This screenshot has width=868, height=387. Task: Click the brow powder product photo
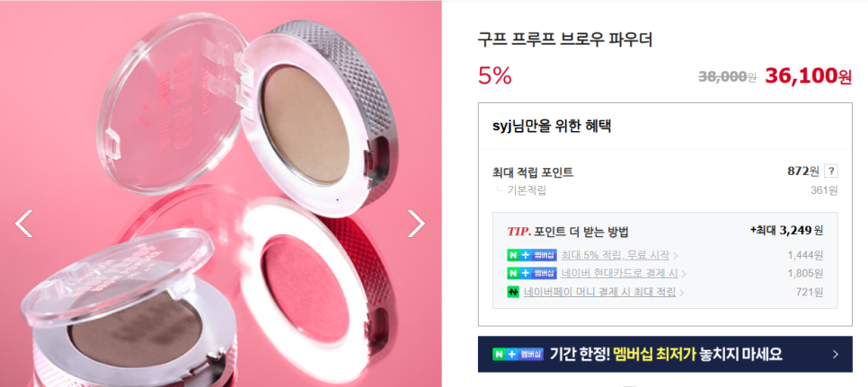(x=220, y=194)
